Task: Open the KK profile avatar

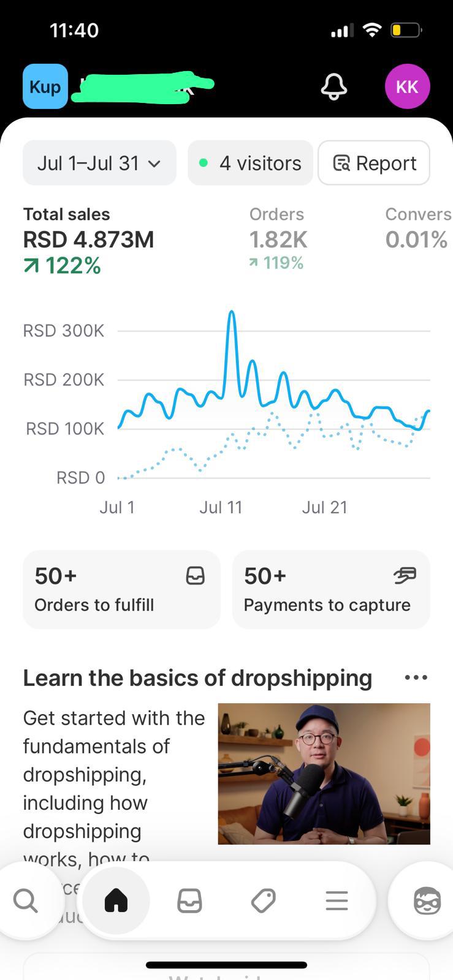Action: point(407,87)
